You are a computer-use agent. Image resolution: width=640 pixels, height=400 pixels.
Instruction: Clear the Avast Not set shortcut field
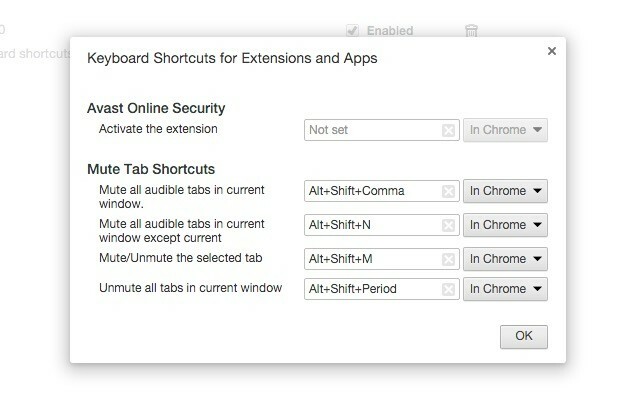point(448,130)
